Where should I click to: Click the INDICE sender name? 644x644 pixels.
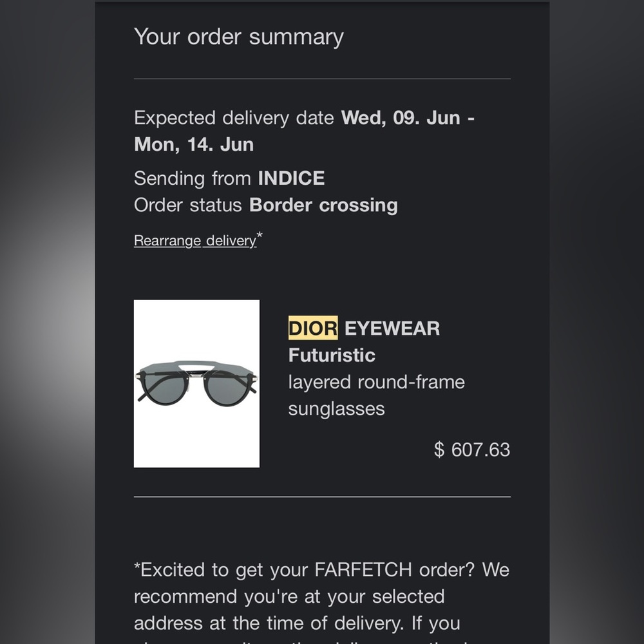(x=291, y=178)
